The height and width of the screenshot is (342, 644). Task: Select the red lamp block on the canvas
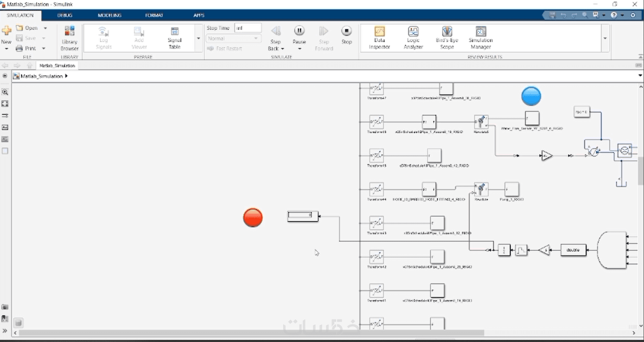(253, 217)
